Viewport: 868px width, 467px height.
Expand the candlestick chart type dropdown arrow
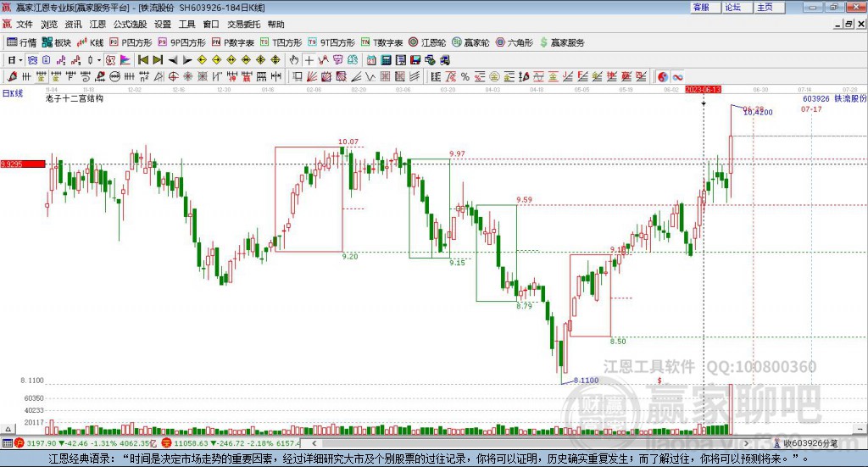point(99,60)
